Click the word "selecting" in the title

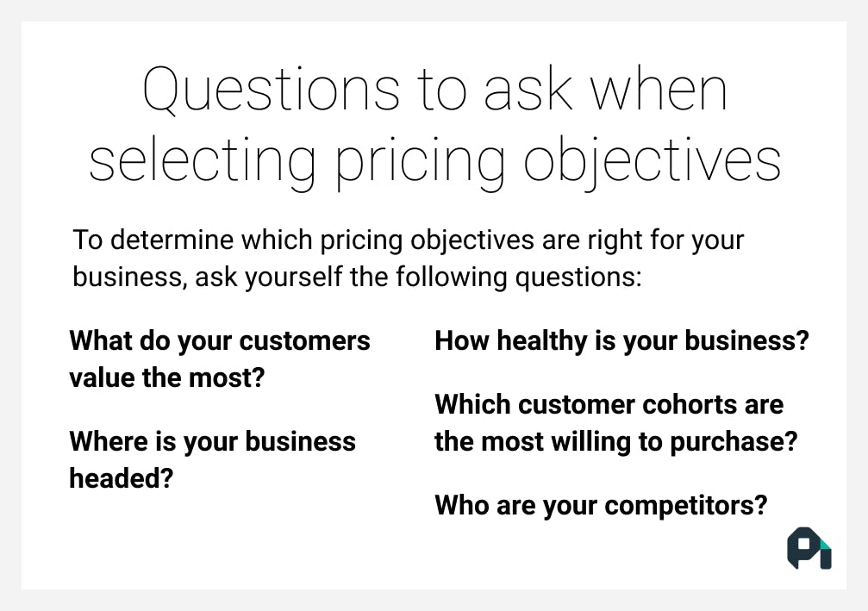point(203,159)
